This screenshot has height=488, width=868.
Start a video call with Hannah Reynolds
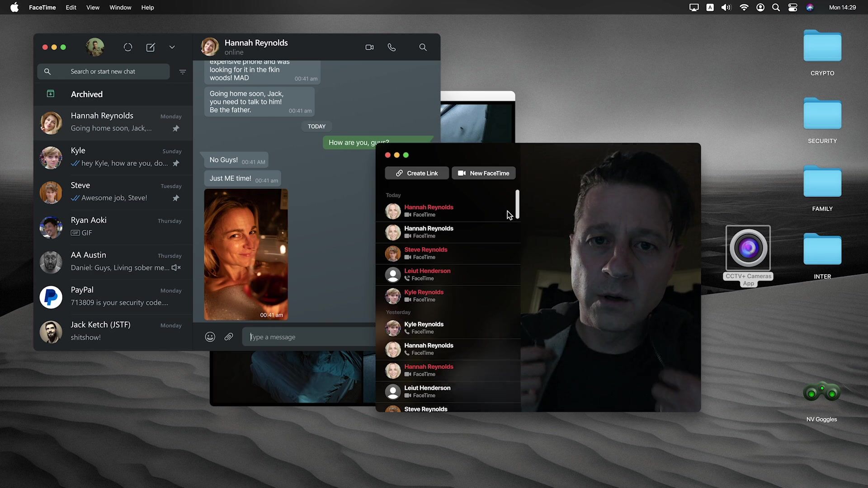click(x=369, y=47)
